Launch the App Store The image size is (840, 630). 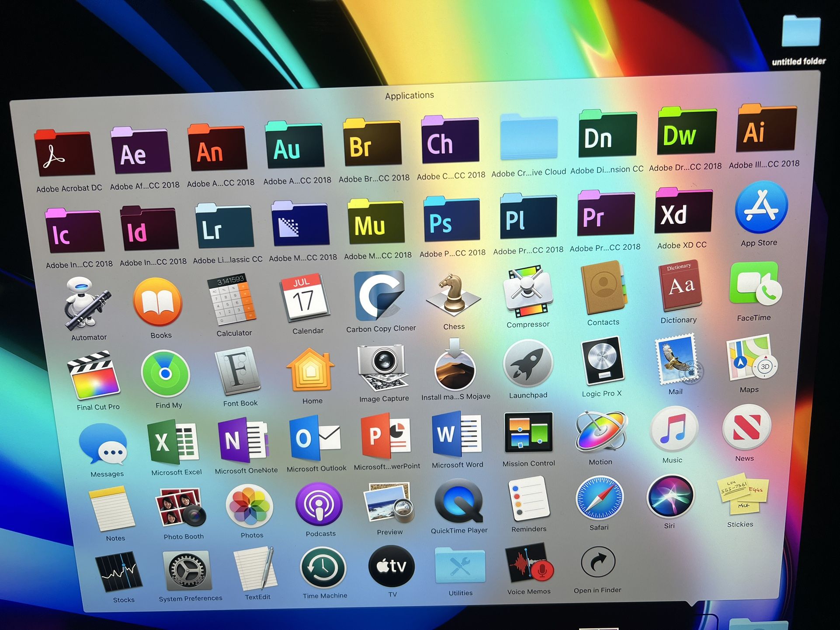761,207
